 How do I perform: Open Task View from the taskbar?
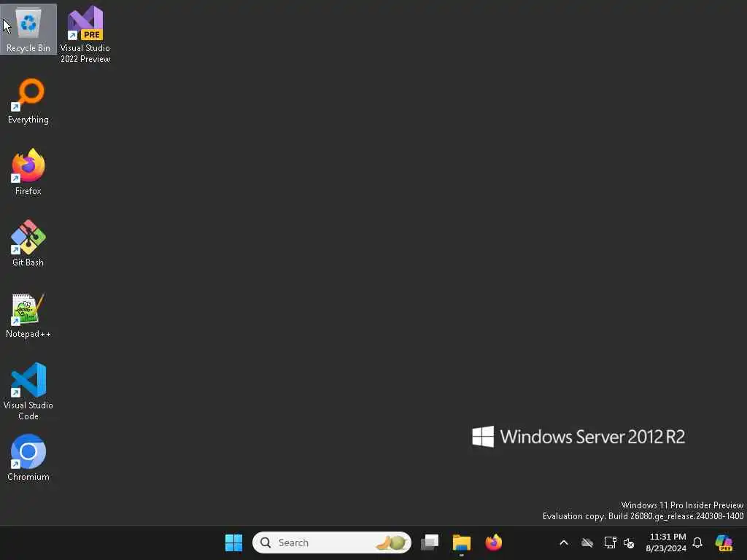(430, 542)
